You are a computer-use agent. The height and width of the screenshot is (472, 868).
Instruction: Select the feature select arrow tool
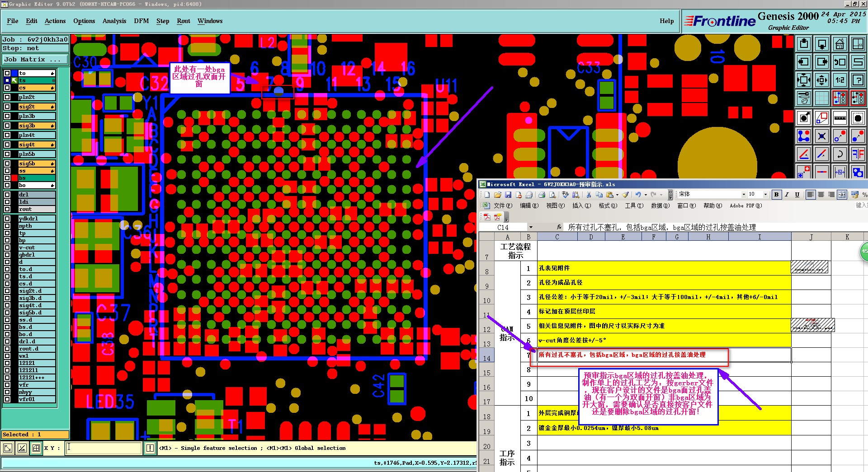804,118
